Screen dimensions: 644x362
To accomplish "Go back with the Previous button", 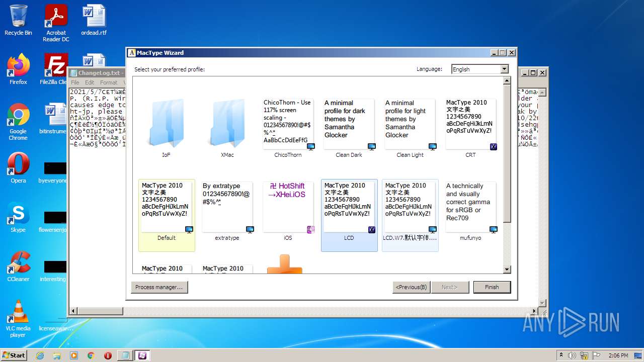I will 411,287.
